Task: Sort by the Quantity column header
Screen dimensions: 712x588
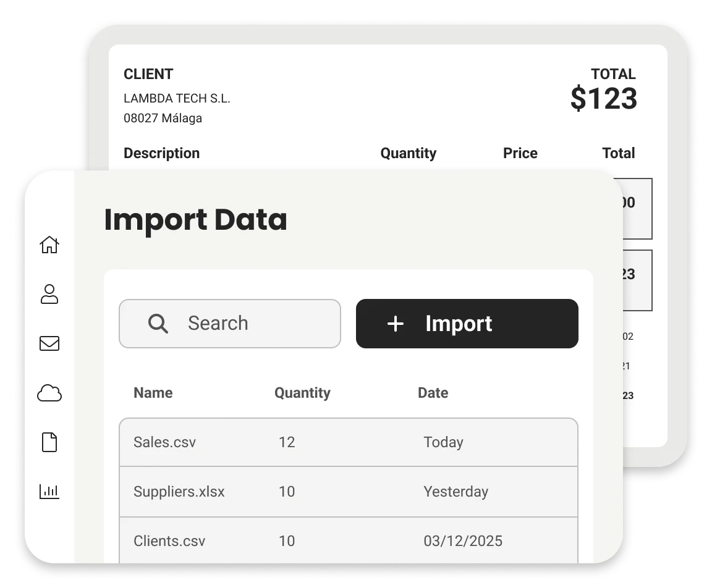Action: click(x=302, y=393)
